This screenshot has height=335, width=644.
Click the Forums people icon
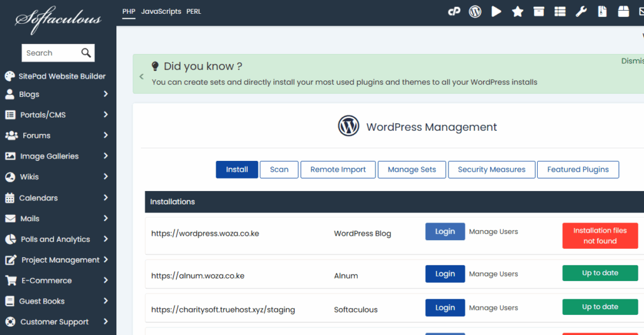tap(11, 136)
